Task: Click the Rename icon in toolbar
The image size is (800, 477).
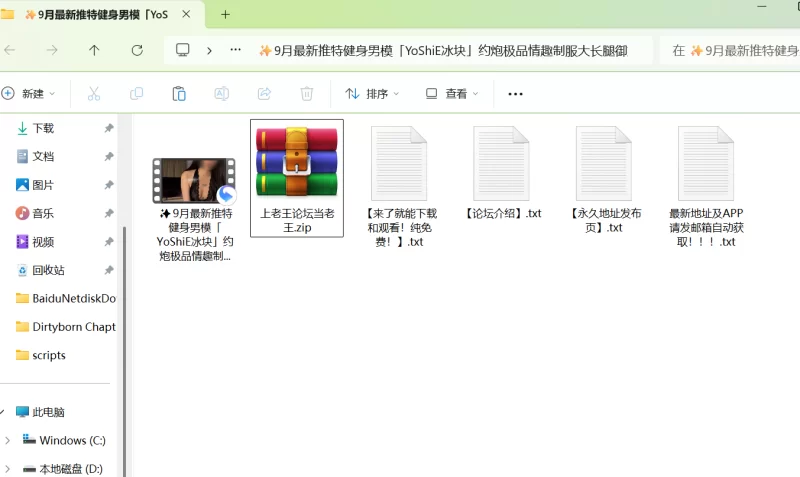Action: coord(221,93)
